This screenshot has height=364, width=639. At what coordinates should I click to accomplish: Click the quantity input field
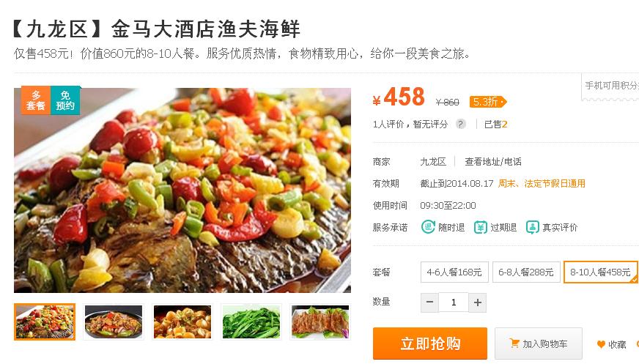pyautogui.click(x=454, y=302)
